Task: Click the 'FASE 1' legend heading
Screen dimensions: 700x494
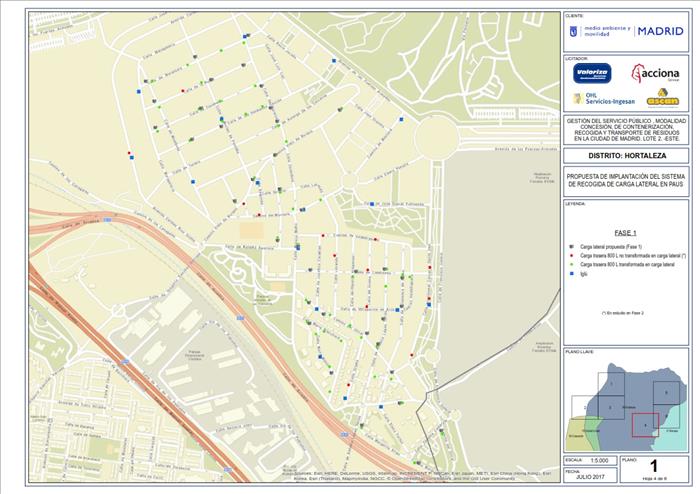Action: click(626, 231)
